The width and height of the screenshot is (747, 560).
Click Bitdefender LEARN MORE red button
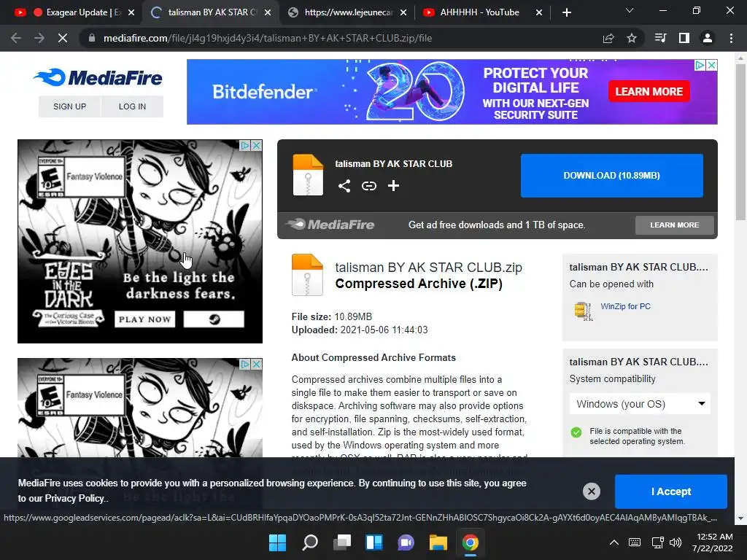(649, 91)
